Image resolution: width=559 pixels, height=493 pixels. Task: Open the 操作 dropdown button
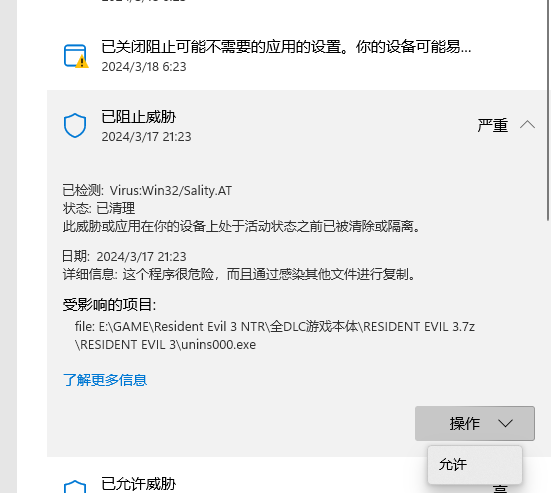(475, 423)
